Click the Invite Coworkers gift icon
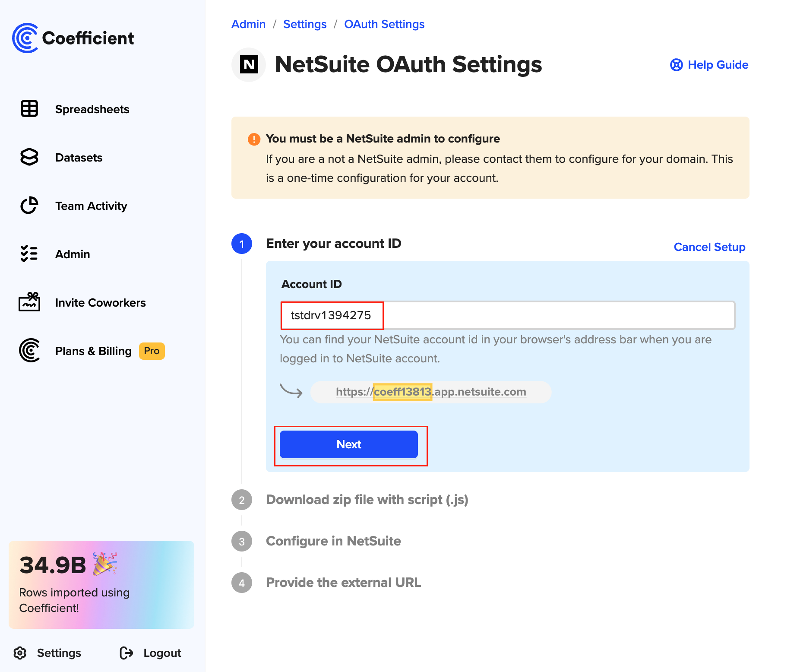The image size is (797, 672). [x=29, y=302]
